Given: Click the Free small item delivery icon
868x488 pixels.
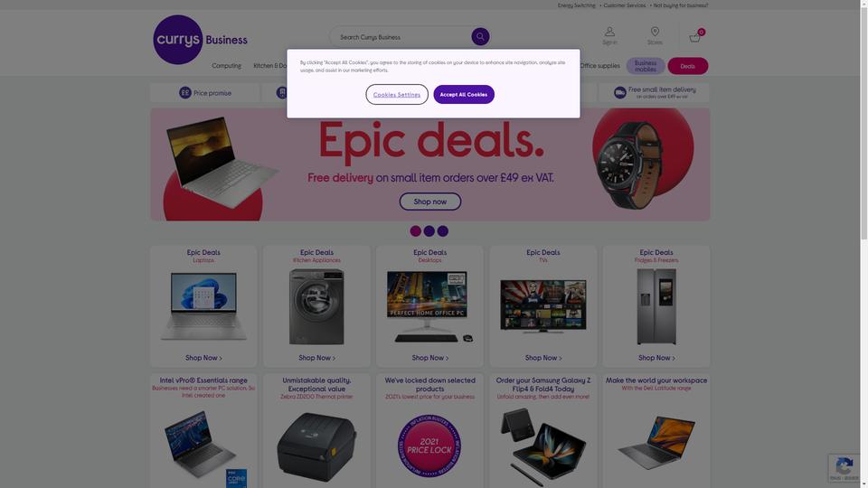Looking at the screenshot, I should click(619, 92).
